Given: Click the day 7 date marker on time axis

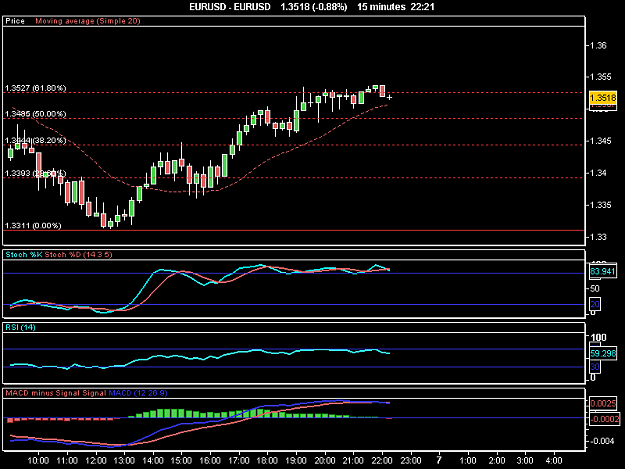Looking at the screenshot, I should click(x=439, y=461).
